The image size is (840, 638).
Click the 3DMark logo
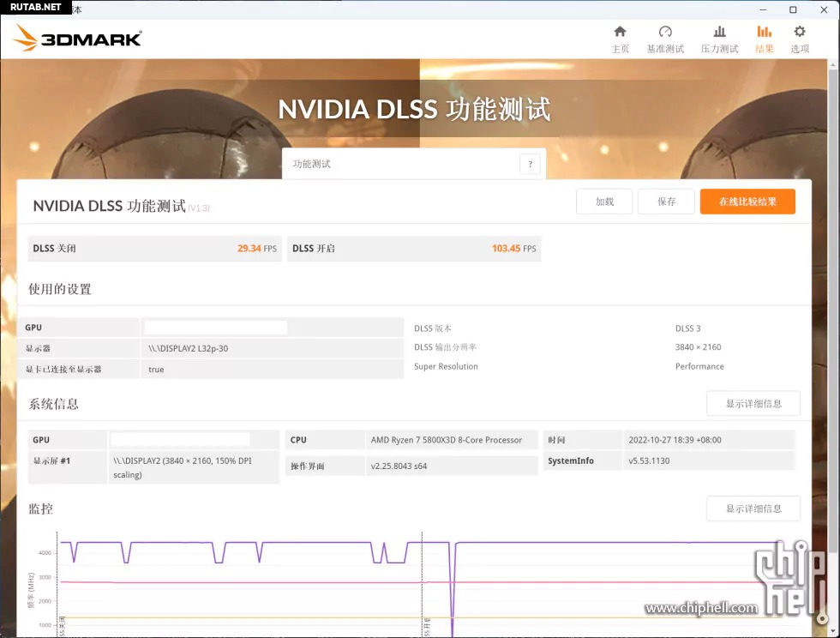click(x=79, y=38)
